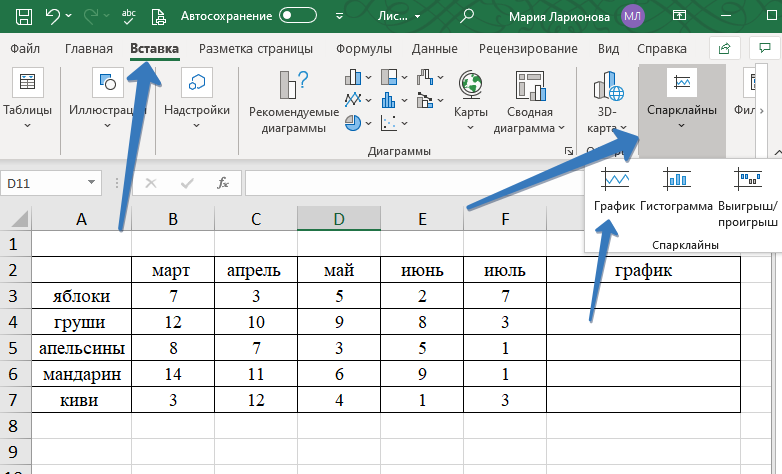
Task: Select column A header
Action: tap(81, 219)
